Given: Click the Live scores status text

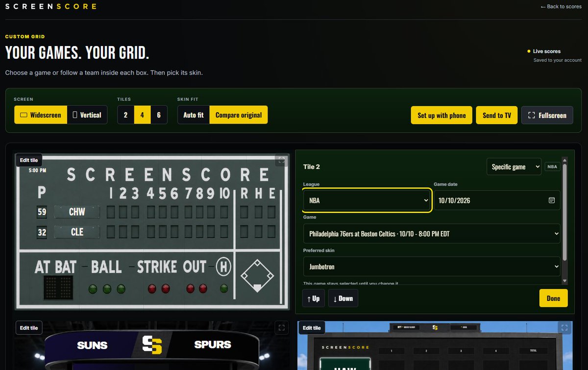Looking at the screenshot, I should (547, 51).
